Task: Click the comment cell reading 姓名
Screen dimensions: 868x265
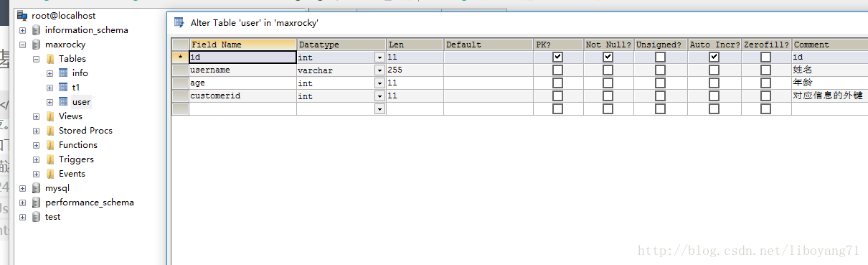Action: pos(830,70)
